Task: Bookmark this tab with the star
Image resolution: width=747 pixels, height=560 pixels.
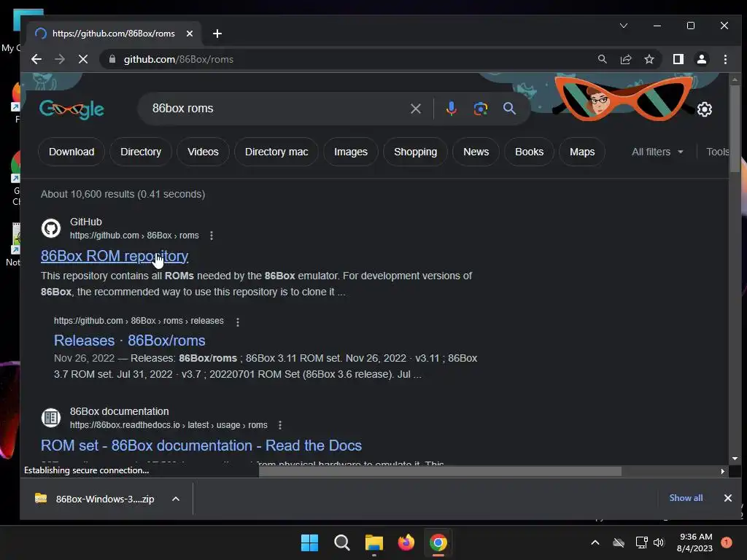Action: tap(649, 59)
